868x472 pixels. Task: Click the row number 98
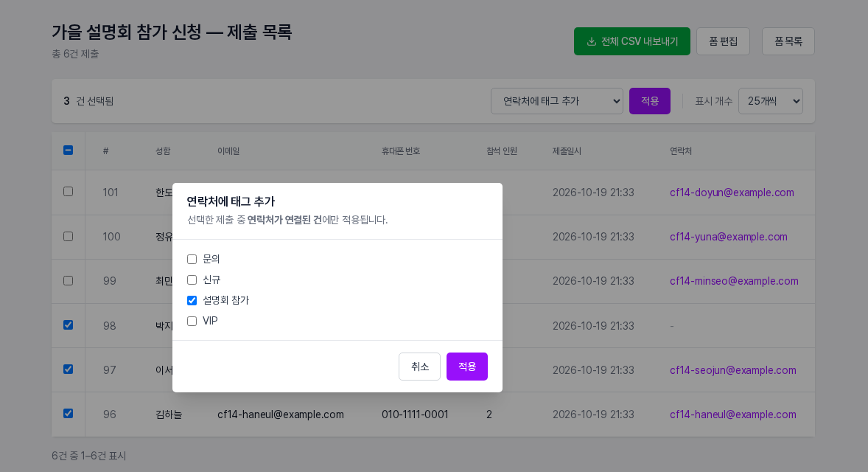(x=110, y=326)
